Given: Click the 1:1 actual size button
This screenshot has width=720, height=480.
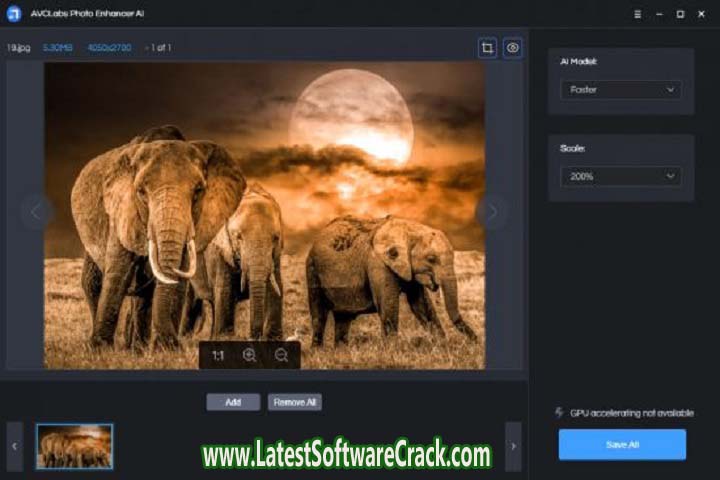Looking at the screenshot, I should (217, 355).
